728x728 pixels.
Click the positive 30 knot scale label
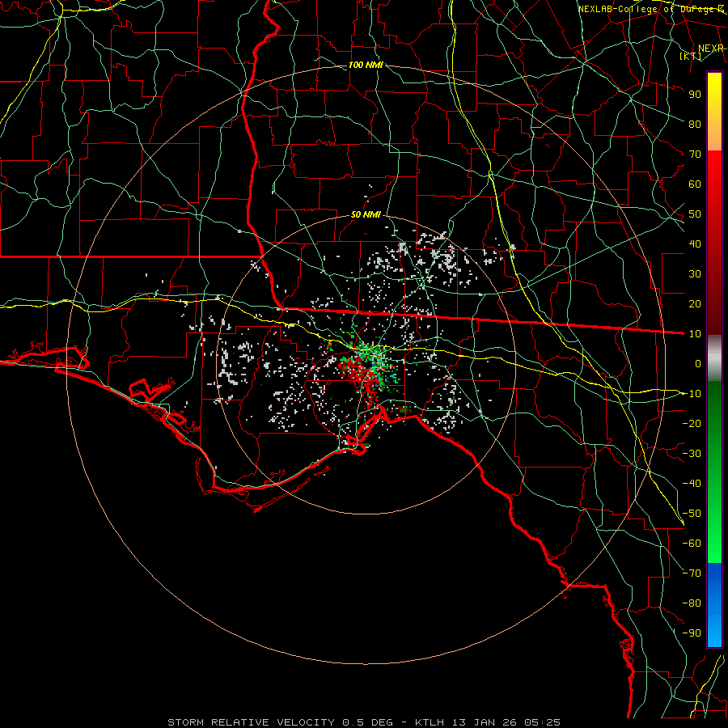pyautogui.click(x=695, y=274)
